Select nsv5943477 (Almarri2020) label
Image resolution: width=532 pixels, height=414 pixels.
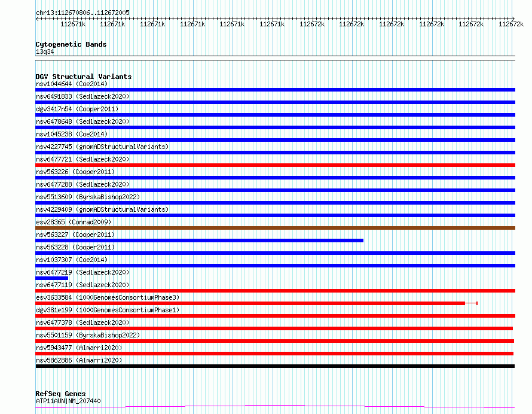79,348
